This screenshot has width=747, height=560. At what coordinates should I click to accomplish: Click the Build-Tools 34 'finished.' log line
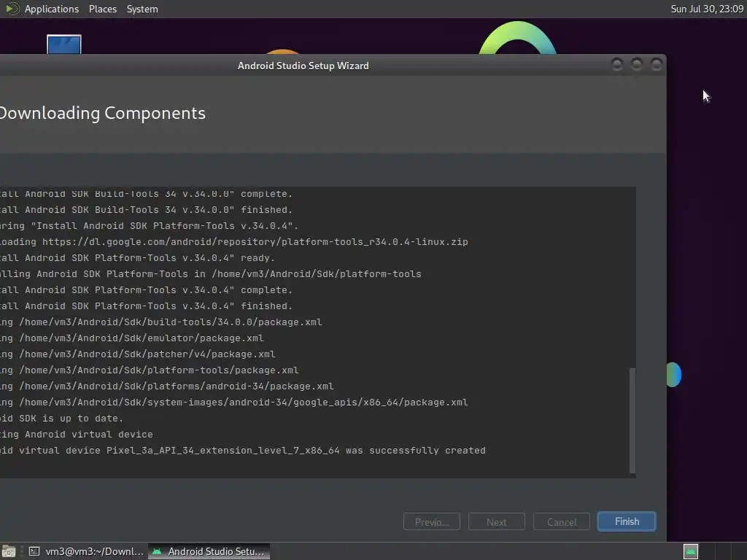coord(146,210)
